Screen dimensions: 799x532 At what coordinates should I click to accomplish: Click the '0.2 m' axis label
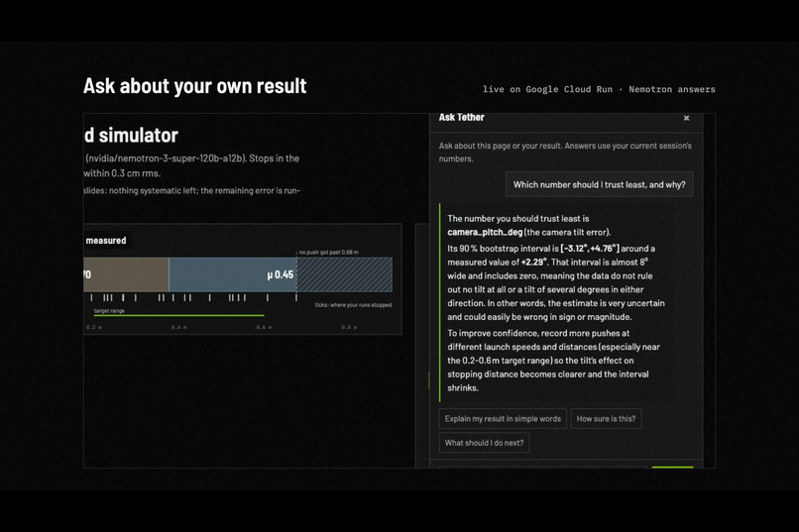(94, 327)
